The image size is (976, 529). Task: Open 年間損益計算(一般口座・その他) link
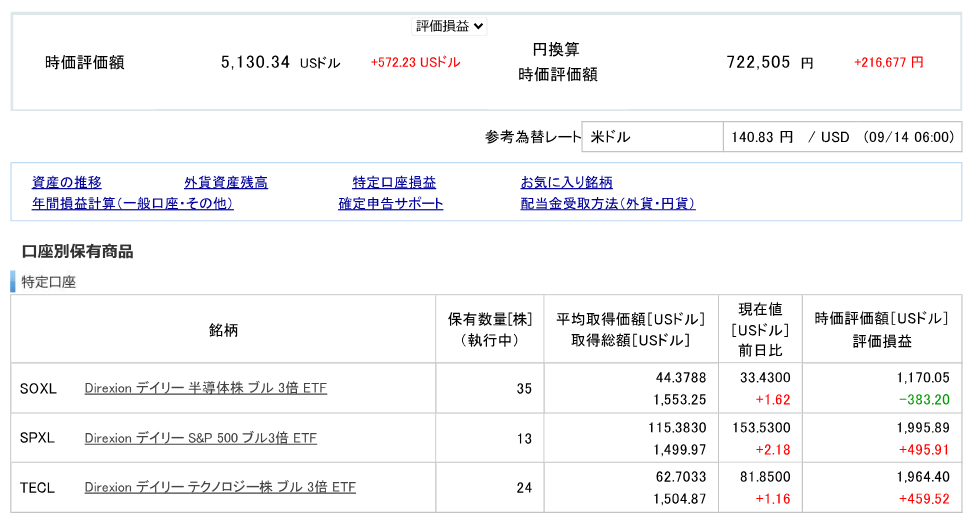pos(133,204)
